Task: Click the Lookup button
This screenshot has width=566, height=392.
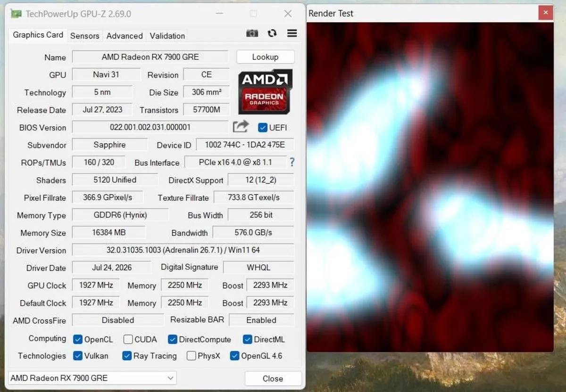Action: pos(265,57)
